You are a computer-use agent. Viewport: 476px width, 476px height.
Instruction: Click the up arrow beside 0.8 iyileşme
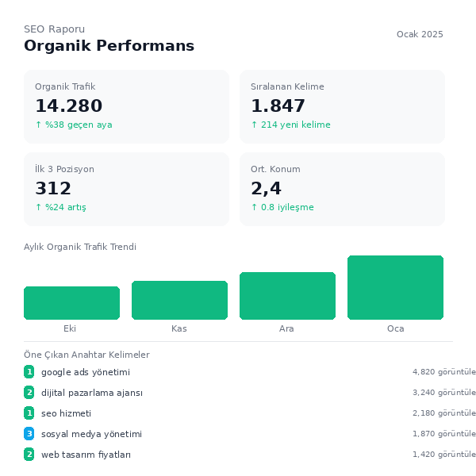(x=255, y=207)
